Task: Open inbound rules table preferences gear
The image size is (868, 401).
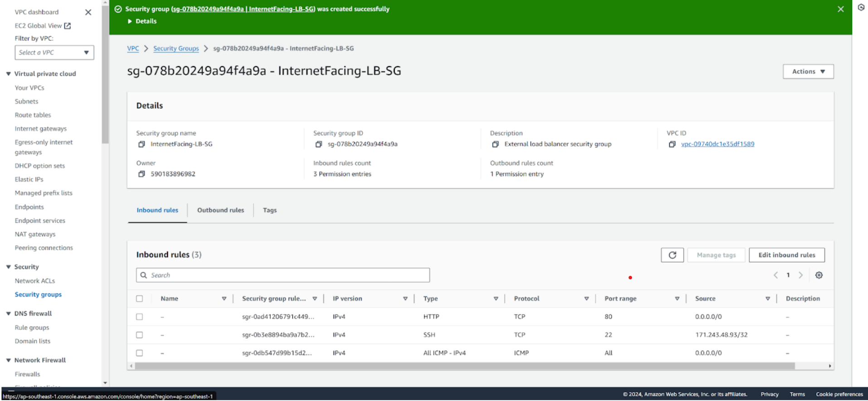Action: [819, 275]
